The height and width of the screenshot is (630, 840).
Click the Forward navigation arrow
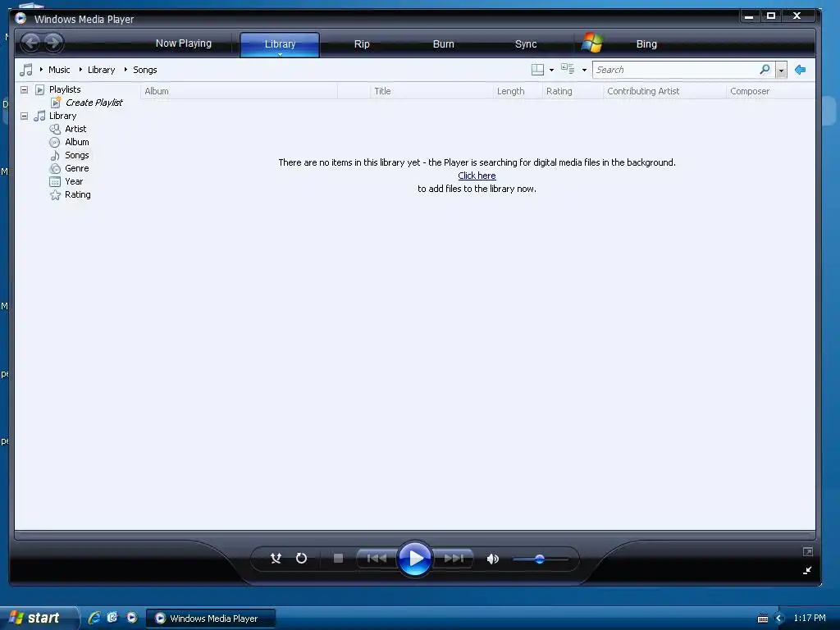coord(53,43)
